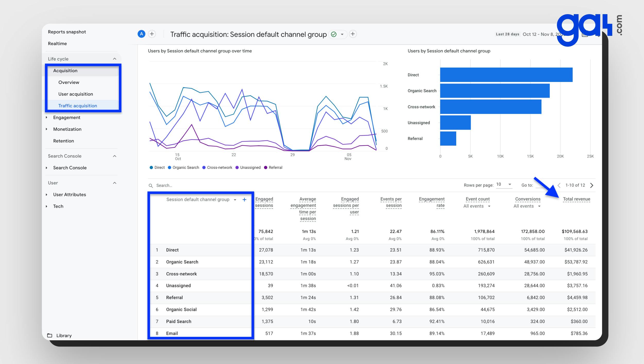Screen dimensions: 644x364
Task: Open the Retention report
Action: (64, 141)
